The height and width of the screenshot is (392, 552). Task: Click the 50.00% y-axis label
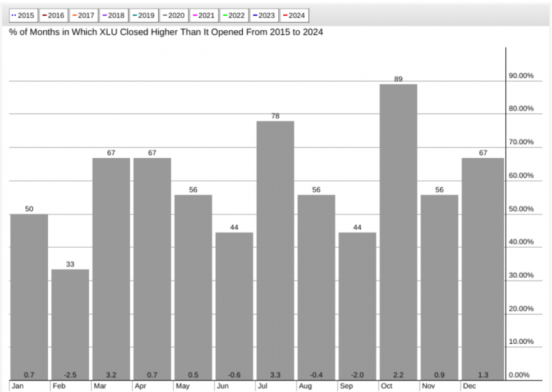click(x=521, y=209)
